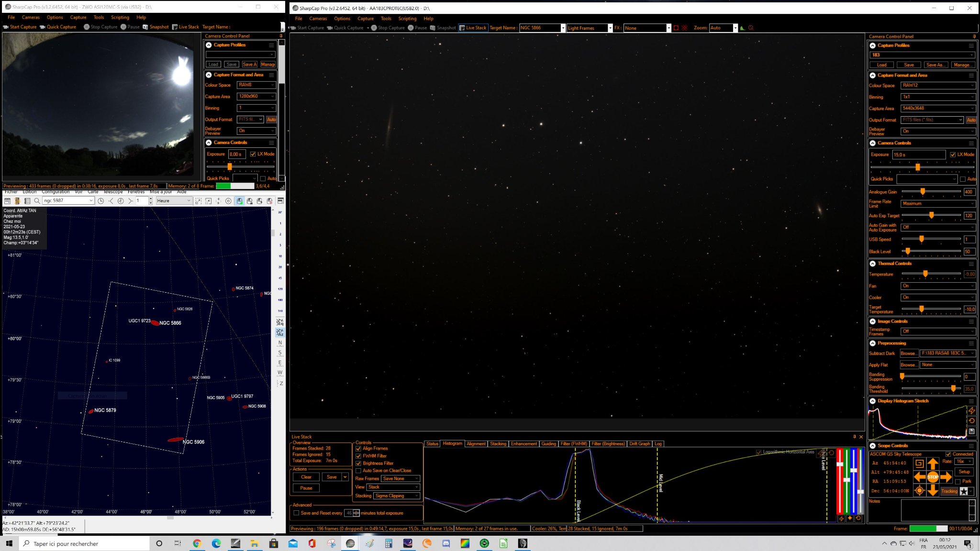The height and width of the screenshot is (551, 980).
Task: Enable Save and Reset every checkbox
Action: [x=296, y=513]
